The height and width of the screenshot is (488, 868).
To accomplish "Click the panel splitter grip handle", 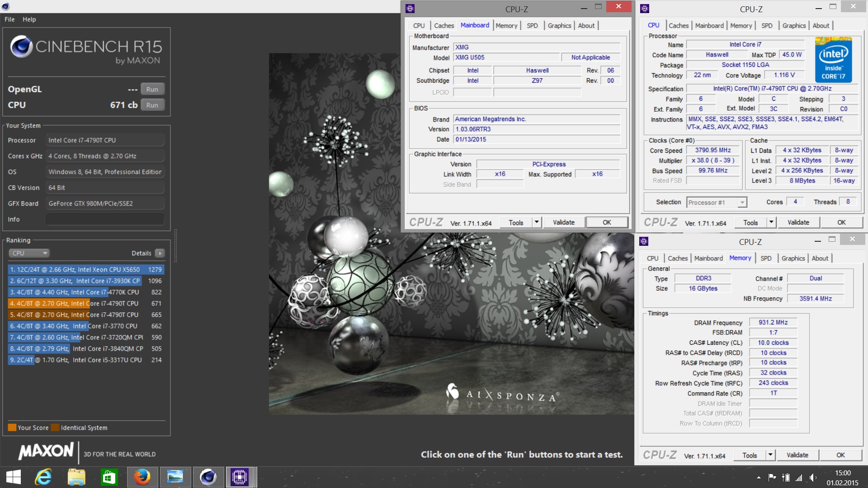I will tap(175, 246).
